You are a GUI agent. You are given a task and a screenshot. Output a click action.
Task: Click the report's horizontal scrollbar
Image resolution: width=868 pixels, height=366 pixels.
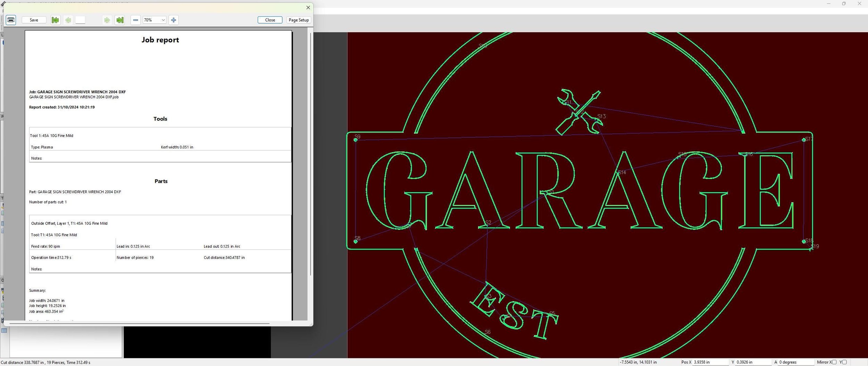pos(139,324)
